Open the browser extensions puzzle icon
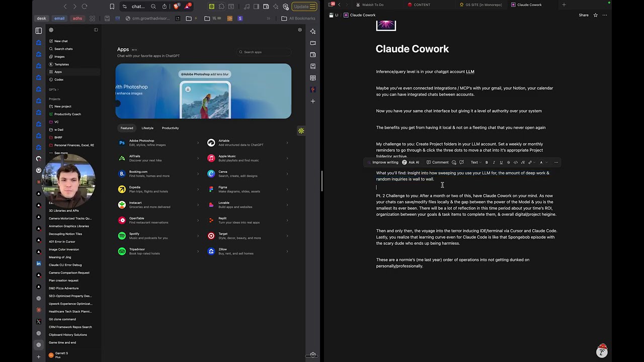This screenshot has width=644, height=362. click(221, 7)
